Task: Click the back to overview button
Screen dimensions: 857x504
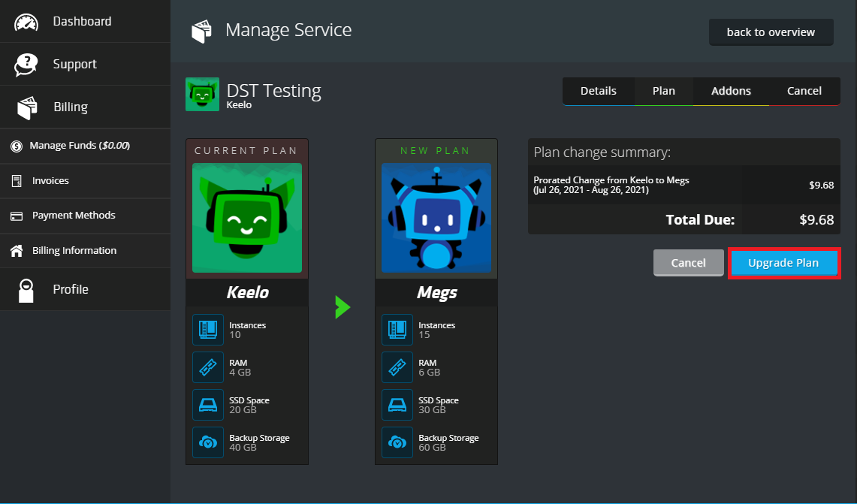Action: pos(771,32)
